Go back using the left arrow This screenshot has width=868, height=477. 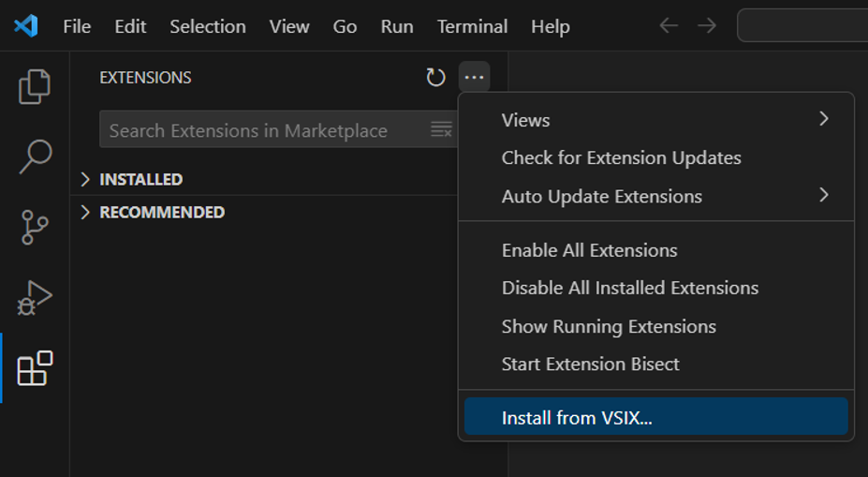pyautogui.click(x=669, y=26)
